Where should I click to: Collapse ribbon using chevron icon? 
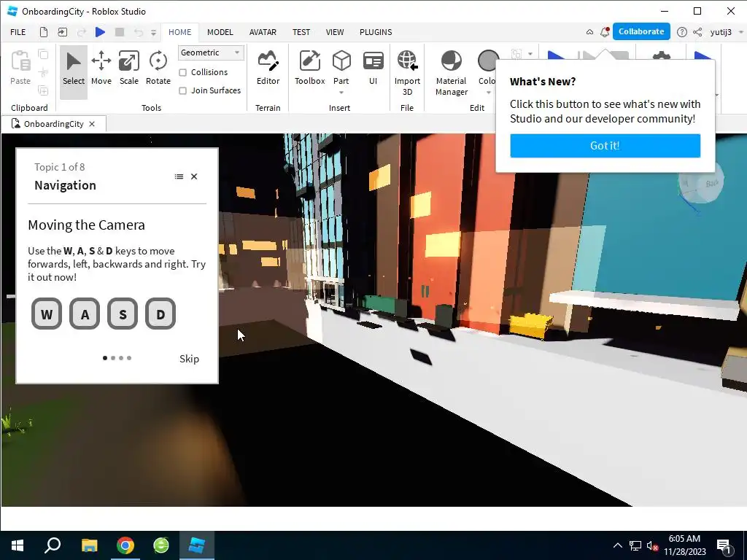point(589,32)
